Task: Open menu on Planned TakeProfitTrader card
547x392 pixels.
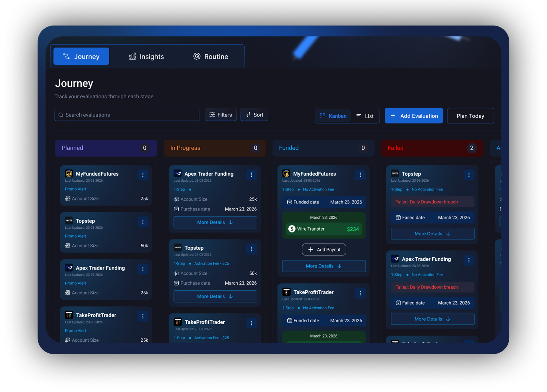Action: point(143,316)
